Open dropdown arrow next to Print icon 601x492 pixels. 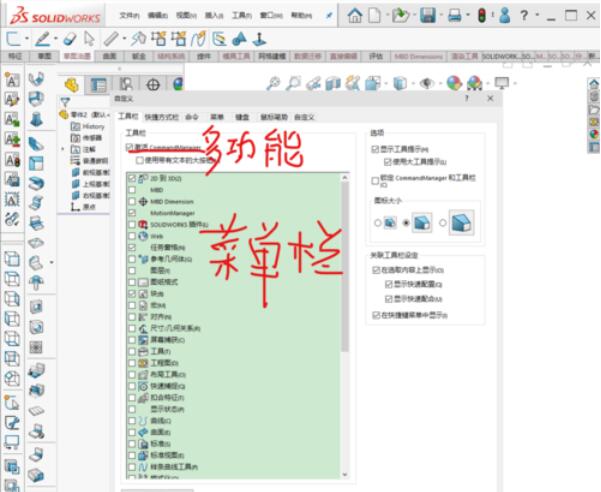click(468, 16)
